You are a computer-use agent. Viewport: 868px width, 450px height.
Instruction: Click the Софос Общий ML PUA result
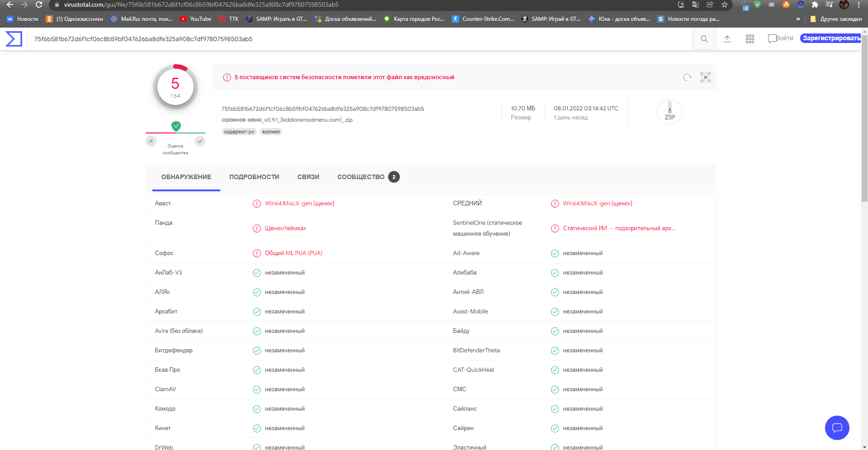pos(294,253)
